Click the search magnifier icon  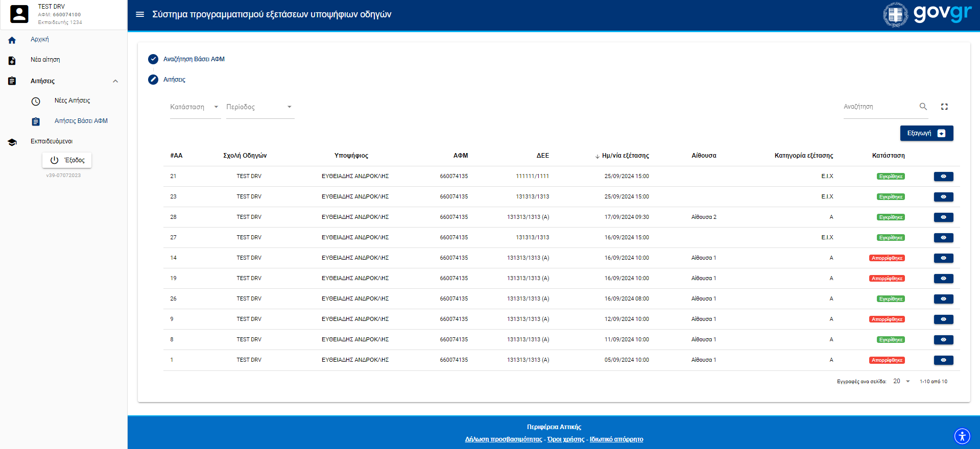[x=923, y=107]
